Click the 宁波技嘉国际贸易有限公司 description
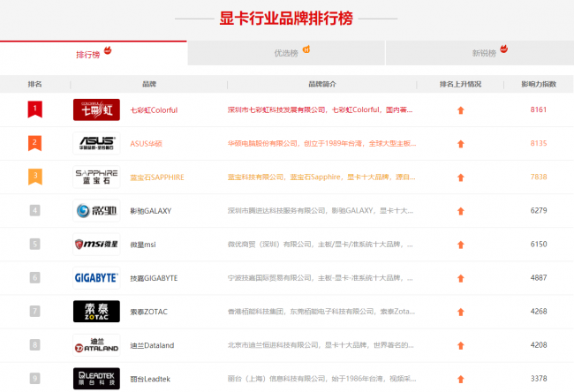 [321, 278]
